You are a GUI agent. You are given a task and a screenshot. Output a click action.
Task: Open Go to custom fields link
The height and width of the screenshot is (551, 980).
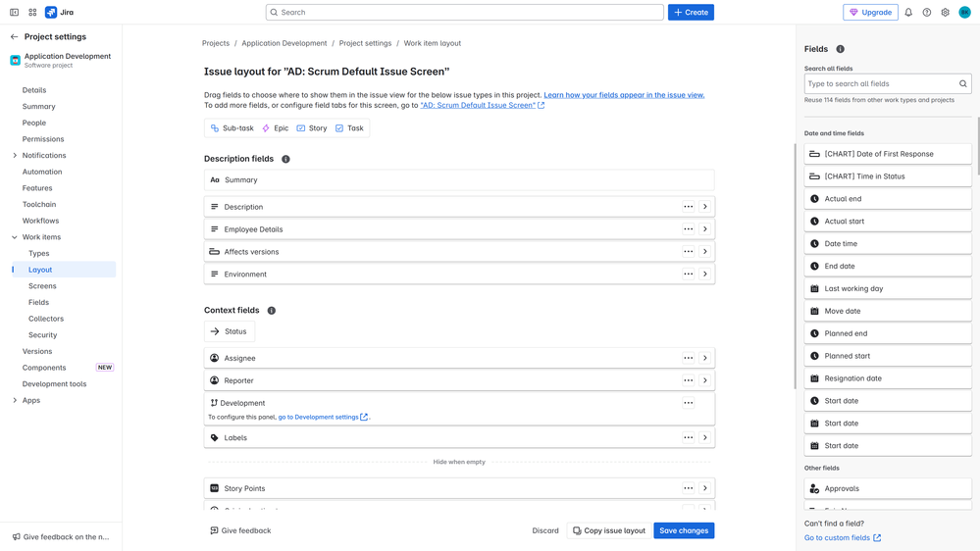[843, 538]
